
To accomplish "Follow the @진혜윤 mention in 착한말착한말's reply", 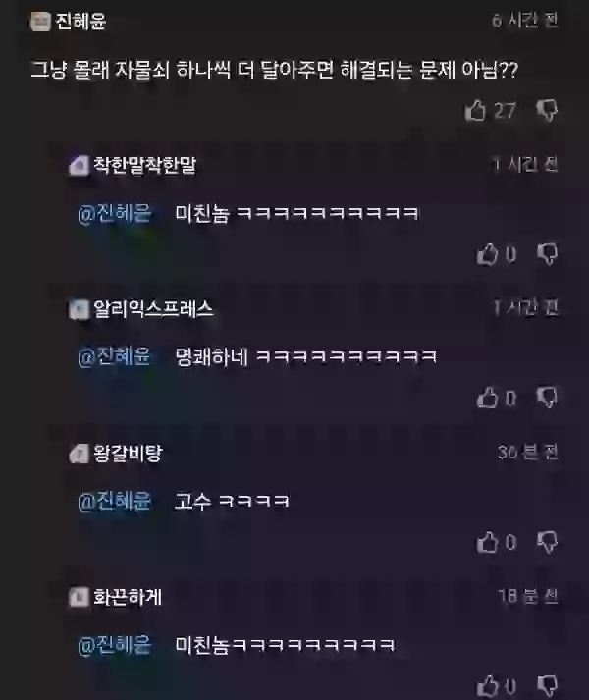I will 115,213.
